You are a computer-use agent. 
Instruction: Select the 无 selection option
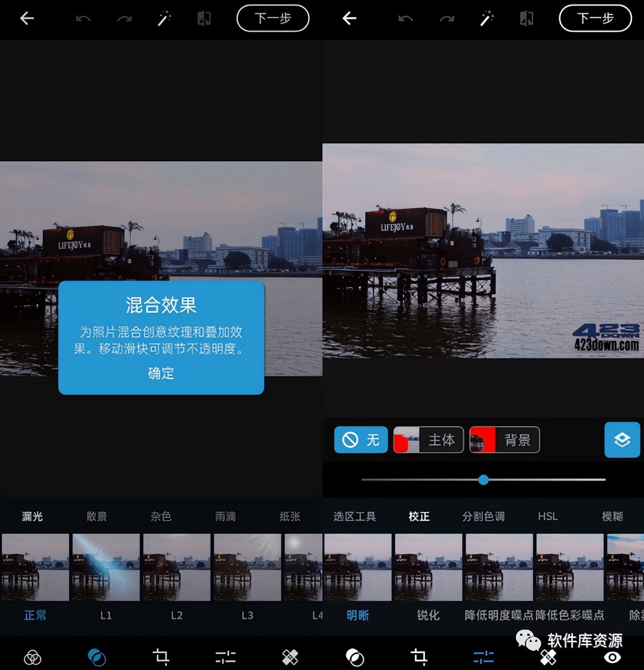pos(361,440)
